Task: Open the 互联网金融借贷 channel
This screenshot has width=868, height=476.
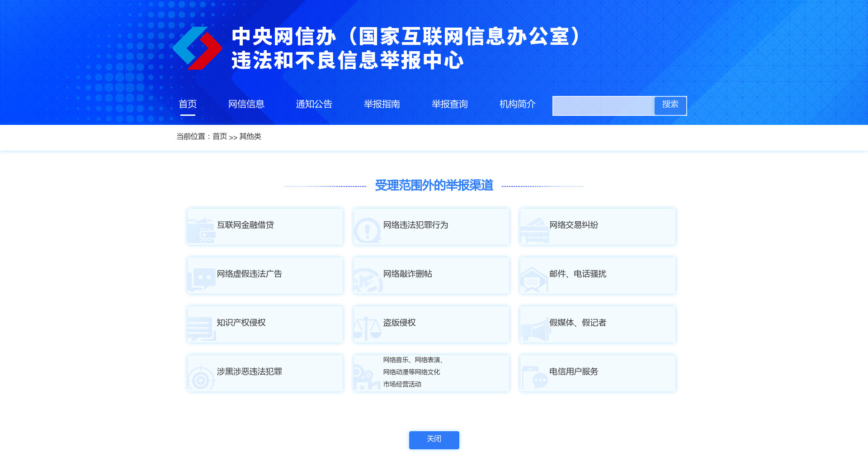Action: pos(265,226)
